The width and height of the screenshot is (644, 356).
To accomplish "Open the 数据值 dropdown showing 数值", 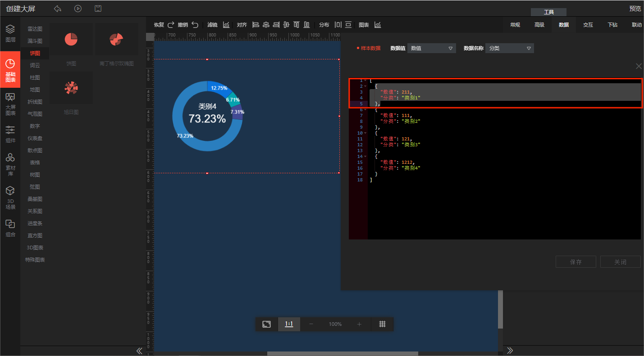I will pyautogui.click(x=432, y=48).
